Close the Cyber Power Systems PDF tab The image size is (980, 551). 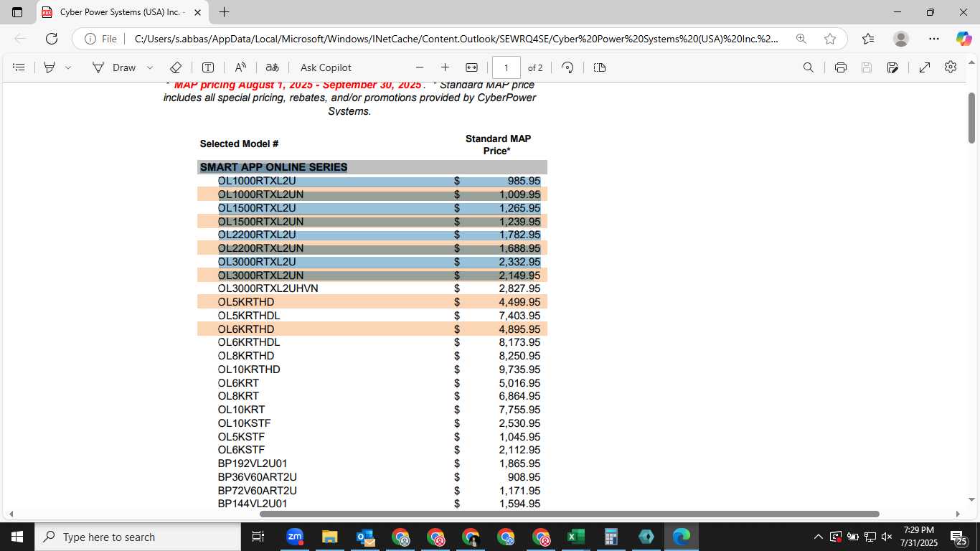coord(198,12)
